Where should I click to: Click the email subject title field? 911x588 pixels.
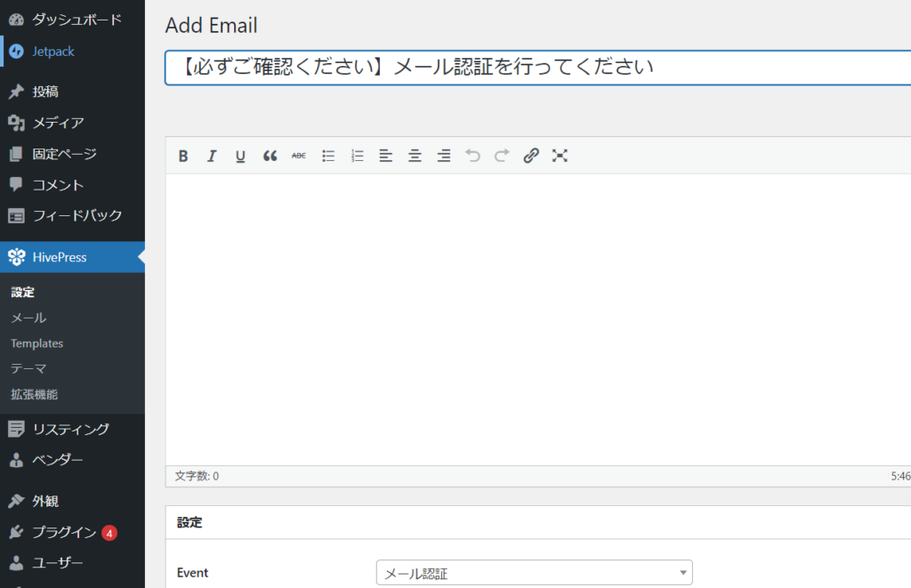pos(534,68)
